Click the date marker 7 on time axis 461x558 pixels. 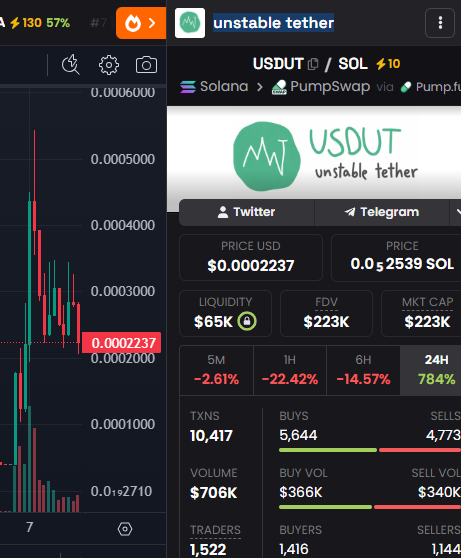tap(30, 527)
